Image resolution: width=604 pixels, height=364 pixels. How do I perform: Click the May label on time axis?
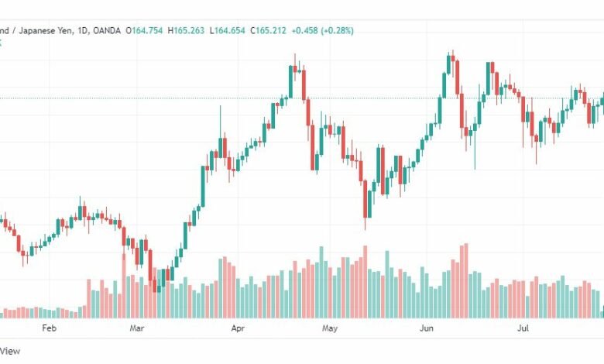tap(330, 328)
